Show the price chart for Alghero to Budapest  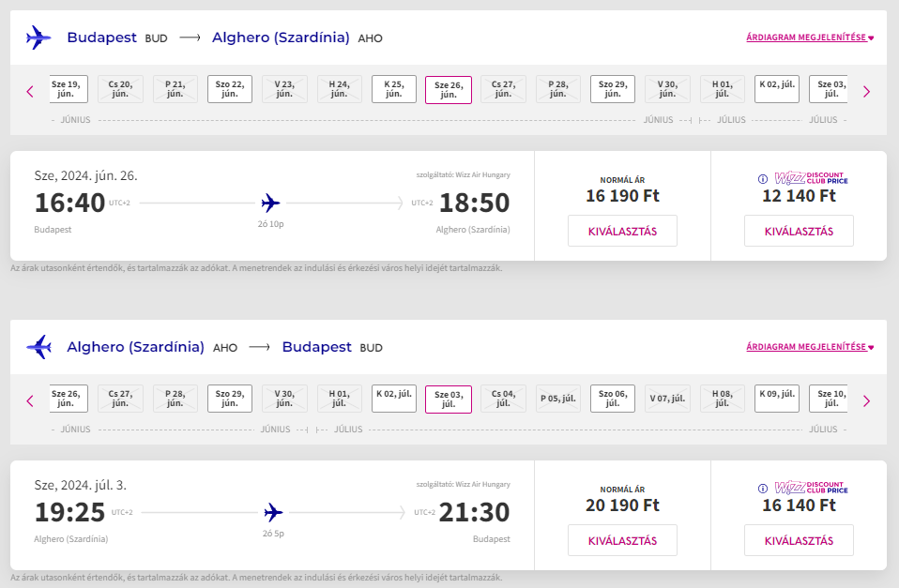coord(810,347)
